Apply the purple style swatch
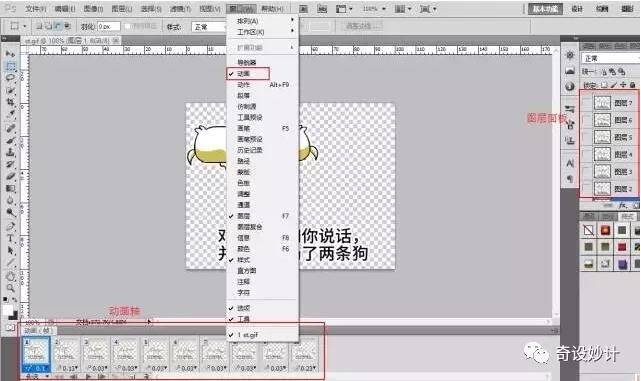The height and width of the screenshot is (381, 641). point(622,264)
